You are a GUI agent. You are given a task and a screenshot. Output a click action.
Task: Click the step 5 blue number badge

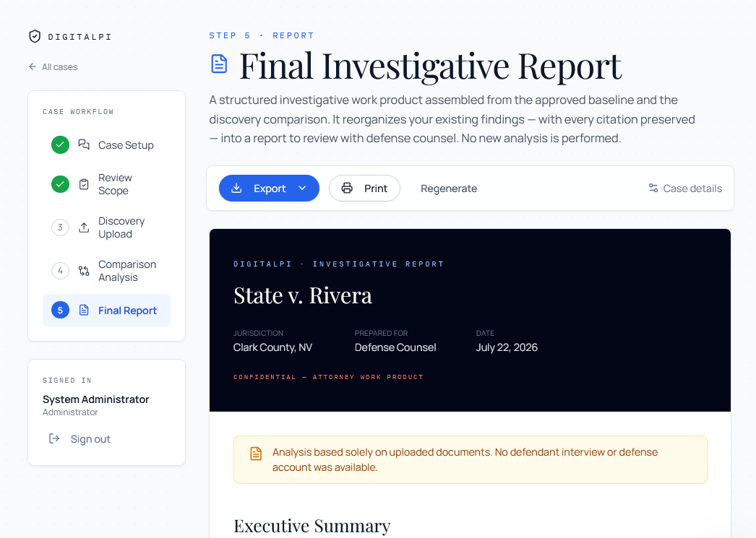click(x=60, y=311)
